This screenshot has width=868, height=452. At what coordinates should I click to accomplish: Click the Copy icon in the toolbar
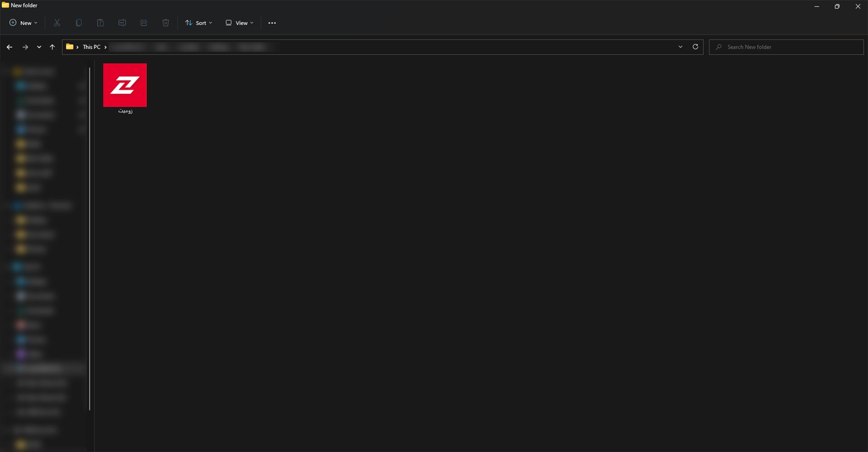coord(79,23)
